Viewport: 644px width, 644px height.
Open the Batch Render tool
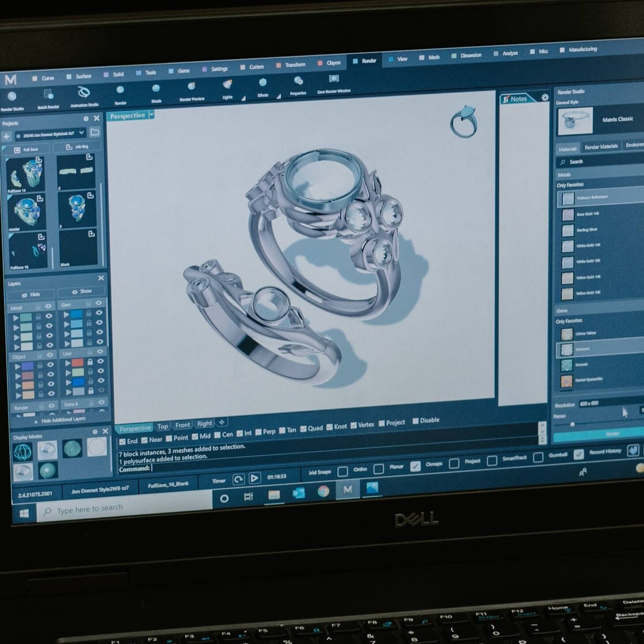(48, 95)
